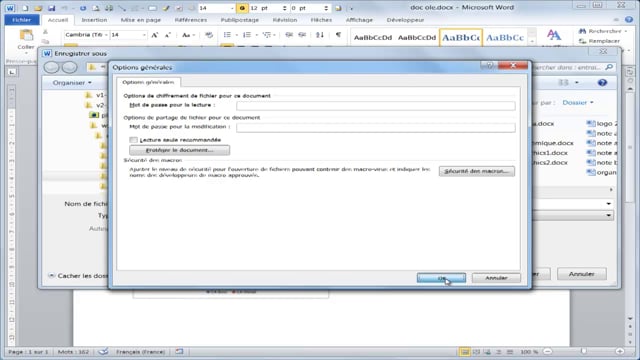Click the macro record icon in status bar
Image resolution: width=640 pixels, height=360 pixels.
179,351
